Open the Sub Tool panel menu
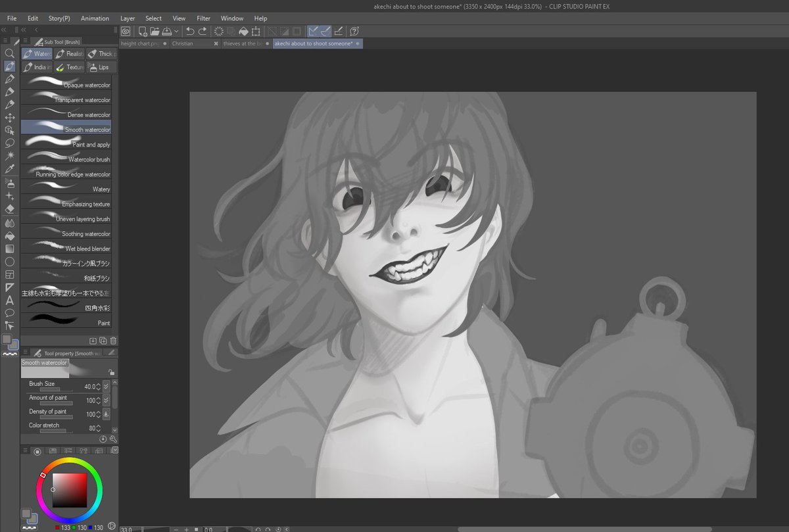The width and height of the screenshot is (789, 532). point(25,41)
